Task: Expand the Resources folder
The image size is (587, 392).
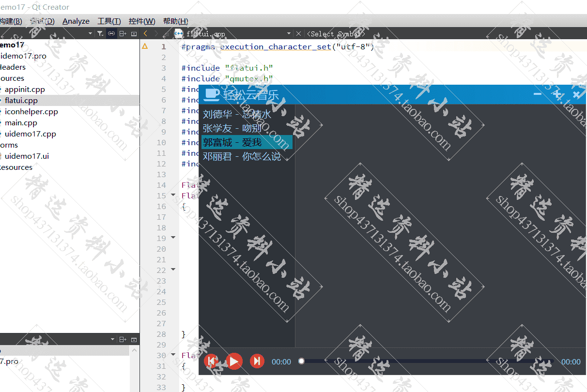Action: click(x=16, y=167)
